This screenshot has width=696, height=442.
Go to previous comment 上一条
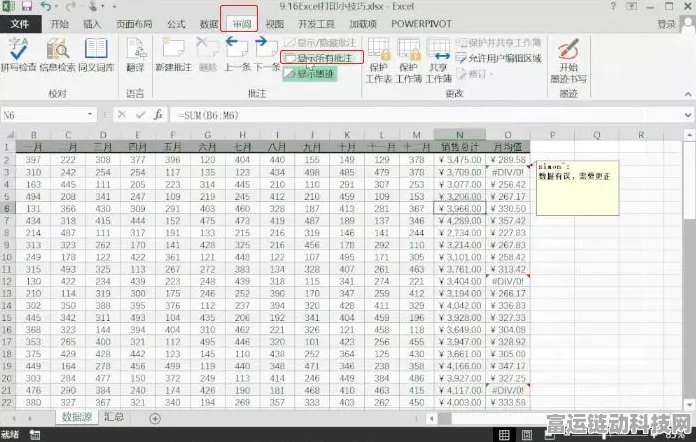coord(237,55)
